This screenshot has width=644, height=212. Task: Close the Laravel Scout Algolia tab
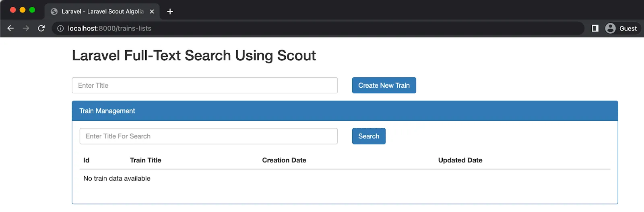[x=152, y=11]
